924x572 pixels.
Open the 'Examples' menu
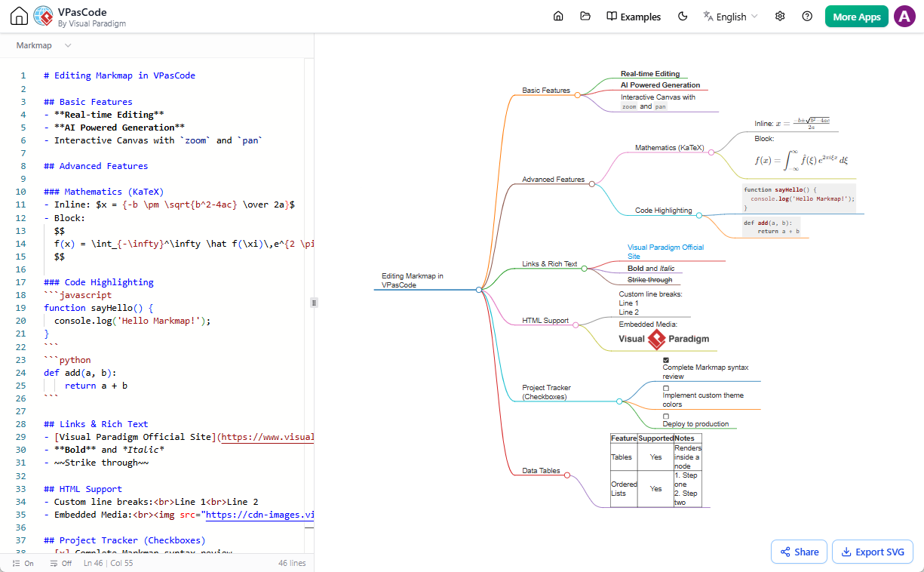[634, 17]
